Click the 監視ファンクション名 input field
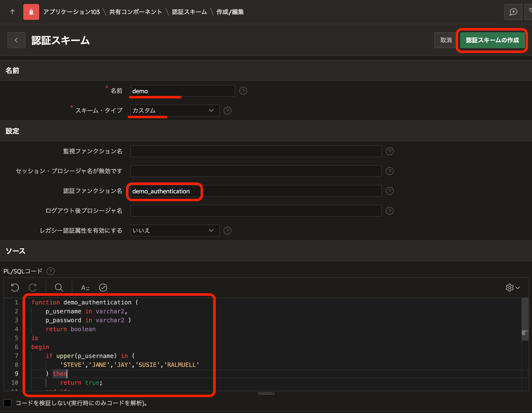Viewport: 532px width, 413px height. [256, 151]
